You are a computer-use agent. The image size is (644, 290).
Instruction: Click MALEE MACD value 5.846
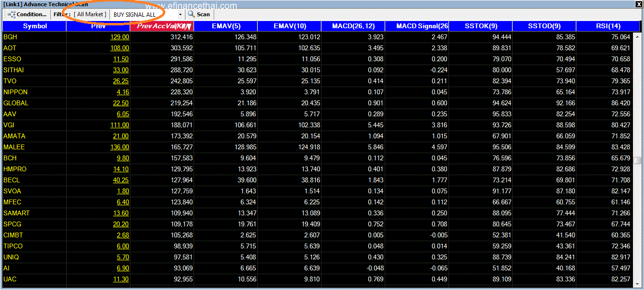point(376,147)
